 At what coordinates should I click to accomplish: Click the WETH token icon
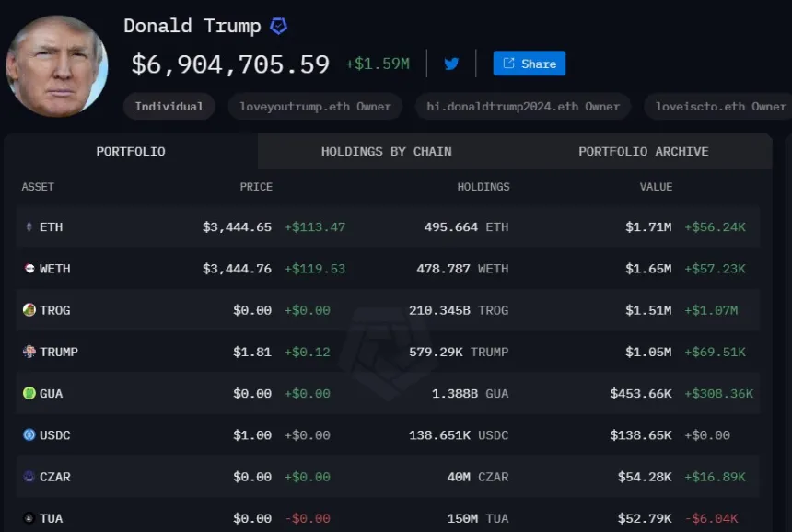(x=29, y=268)
